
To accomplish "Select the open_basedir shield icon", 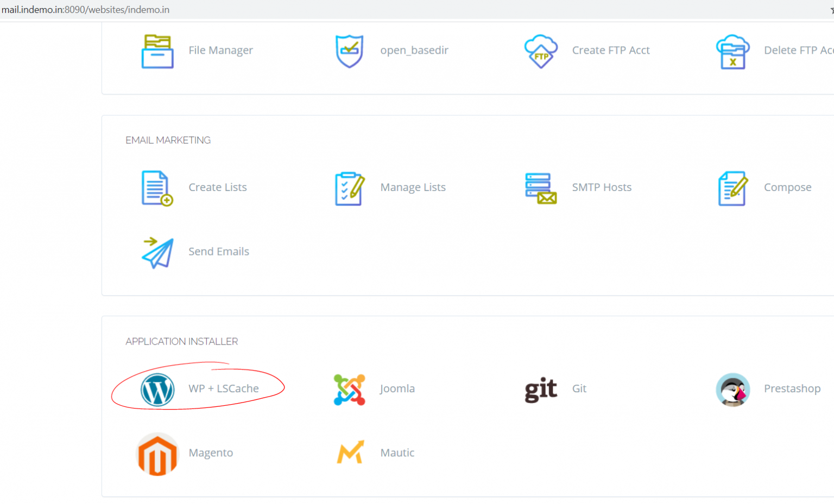I will tap(349, 50).
